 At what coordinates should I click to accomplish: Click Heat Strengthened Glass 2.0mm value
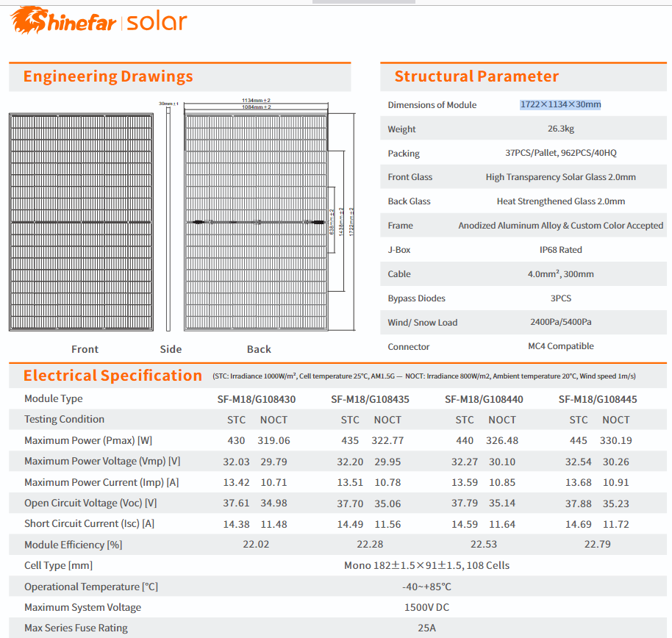560,201
